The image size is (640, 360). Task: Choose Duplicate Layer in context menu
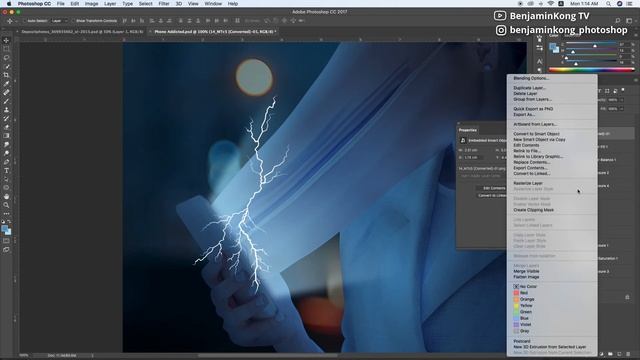tap(529, 88)
